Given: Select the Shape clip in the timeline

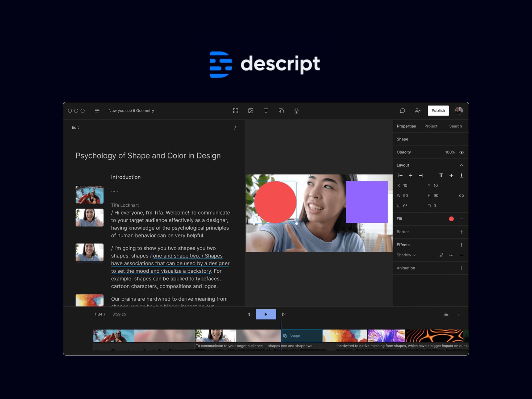Looking at the screenshot, I should [x=302, y=336].
